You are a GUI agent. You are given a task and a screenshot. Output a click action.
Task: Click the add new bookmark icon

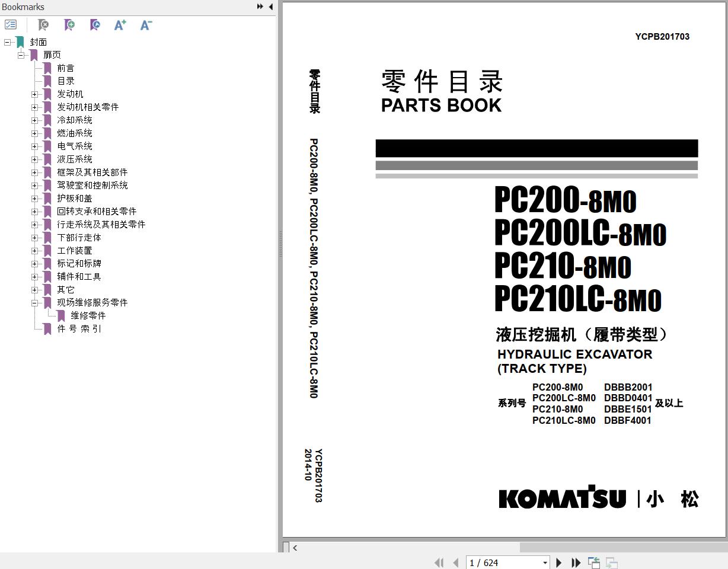tap(69, 25)
